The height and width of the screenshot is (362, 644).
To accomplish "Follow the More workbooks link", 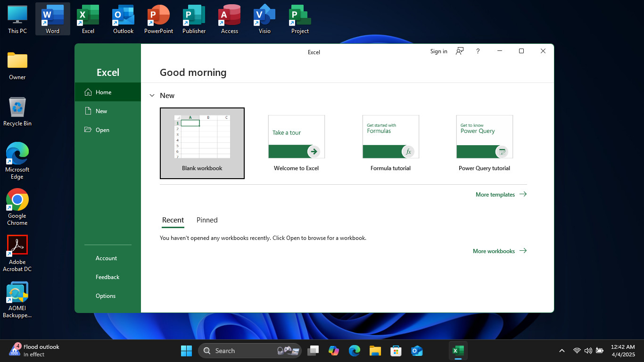I will (x=500, y=251).
